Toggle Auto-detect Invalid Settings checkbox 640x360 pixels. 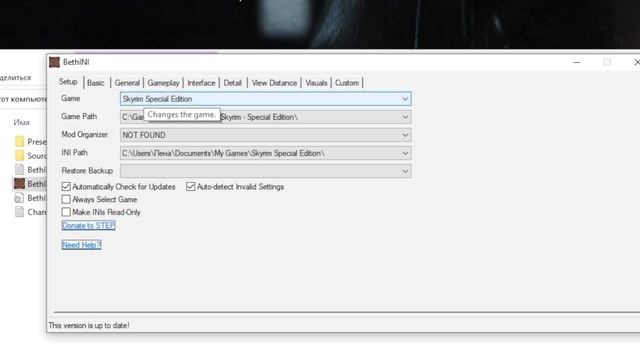(191, 187)
